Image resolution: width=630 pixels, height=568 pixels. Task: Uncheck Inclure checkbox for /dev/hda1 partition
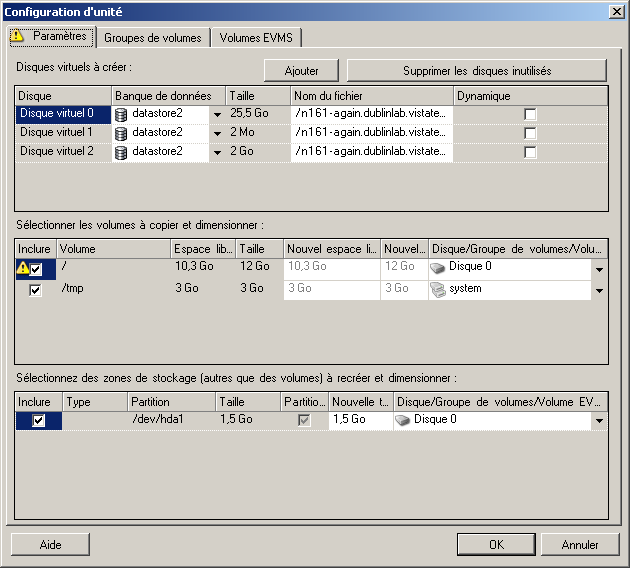[x=39, y=421]
